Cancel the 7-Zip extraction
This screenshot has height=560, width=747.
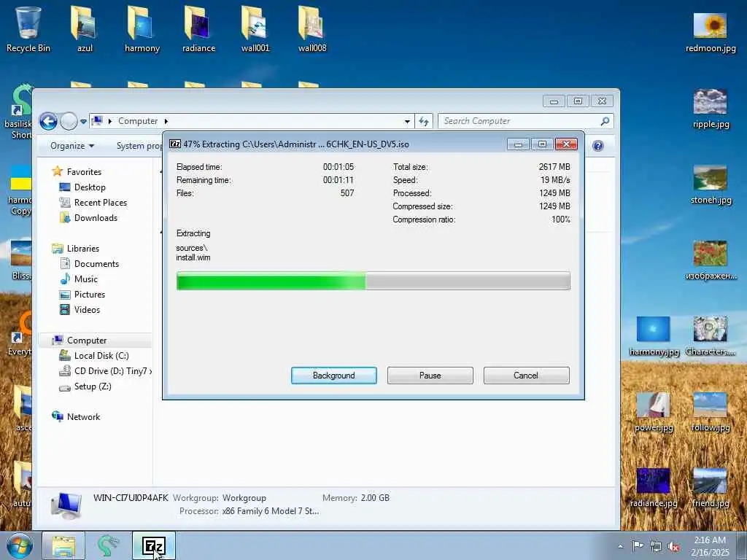(x=527, y=376)
